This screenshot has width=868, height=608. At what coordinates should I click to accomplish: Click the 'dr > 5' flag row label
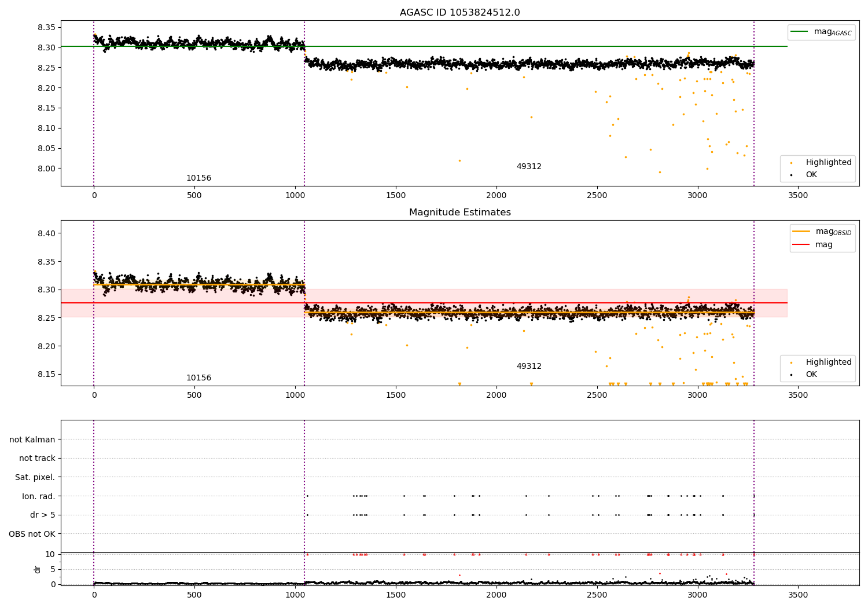43,515
